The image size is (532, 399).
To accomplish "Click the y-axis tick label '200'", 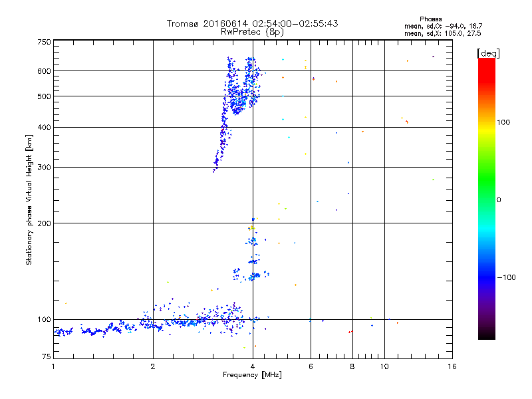I will point(44,223).
